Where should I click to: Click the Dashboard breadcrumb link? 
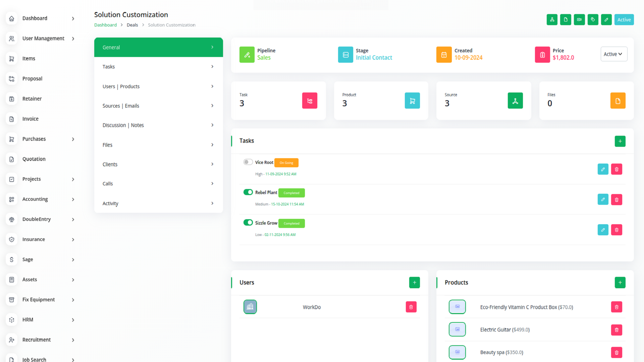point(105,25)
